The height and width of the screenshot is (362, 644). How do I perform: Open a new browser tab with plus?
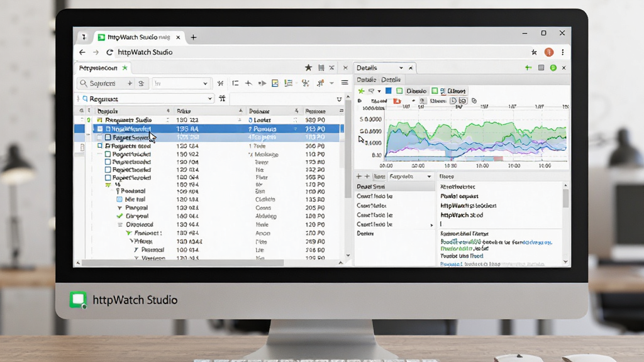[x=194, y=37]
